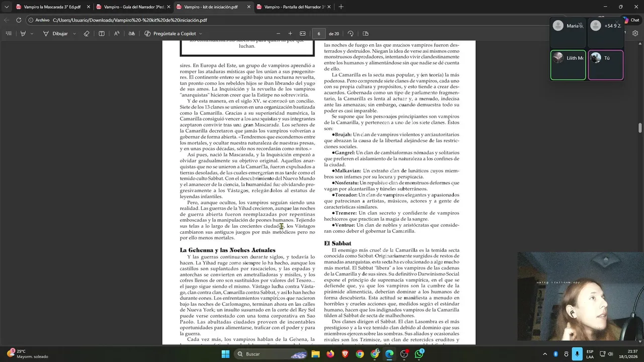
Task: Reload the page in the browser
Action: (19, 20)
